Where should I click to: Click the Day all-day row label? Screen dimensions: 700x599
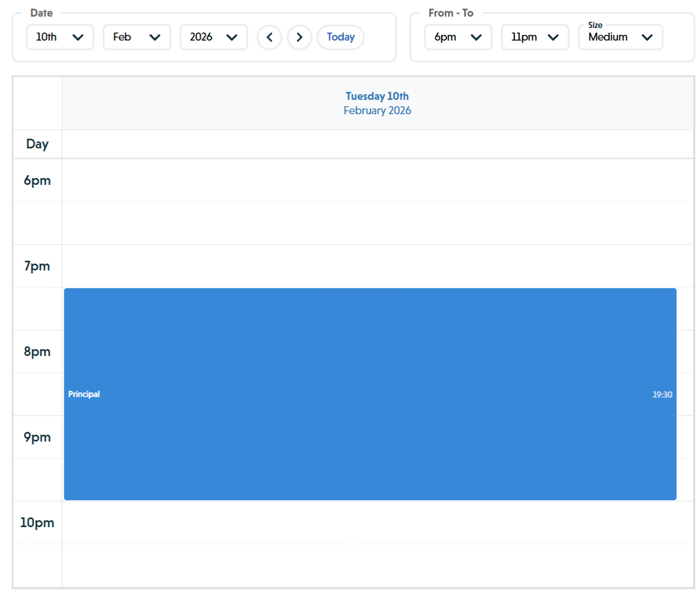[37, 144]
